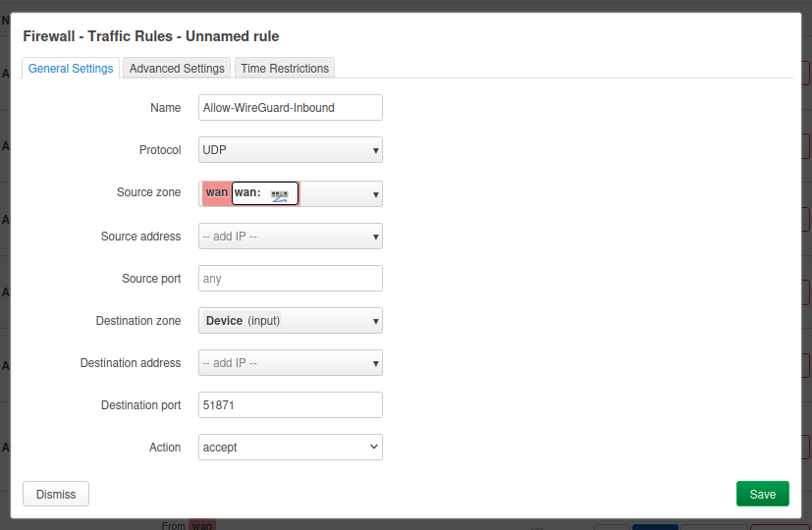The height and width of the screenshot is (530, 812).
Task: Click the Destination port field with 51871
Action: [x=291, y=404]
